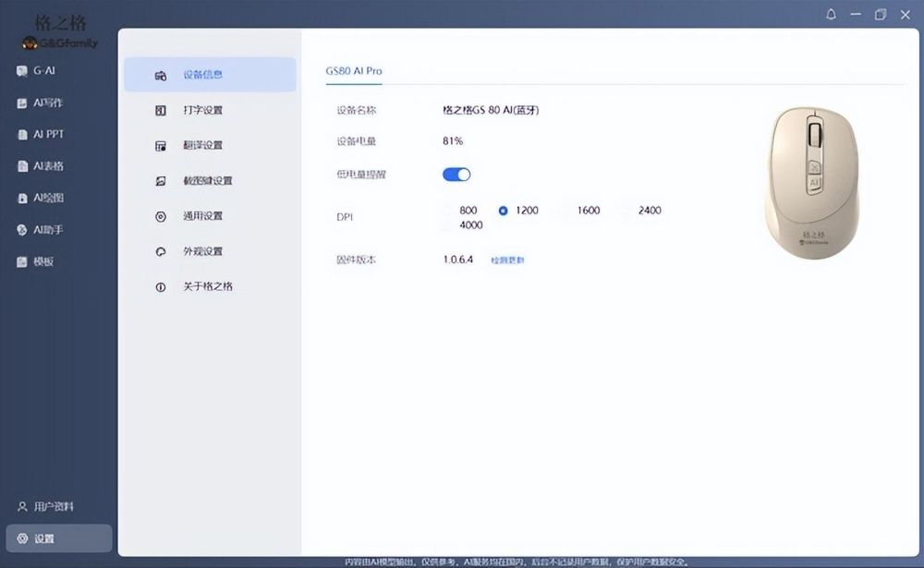Toggle the 低电量提醒 switch
924x568 pixels.
pyautogui.click(x=456, y=175)
